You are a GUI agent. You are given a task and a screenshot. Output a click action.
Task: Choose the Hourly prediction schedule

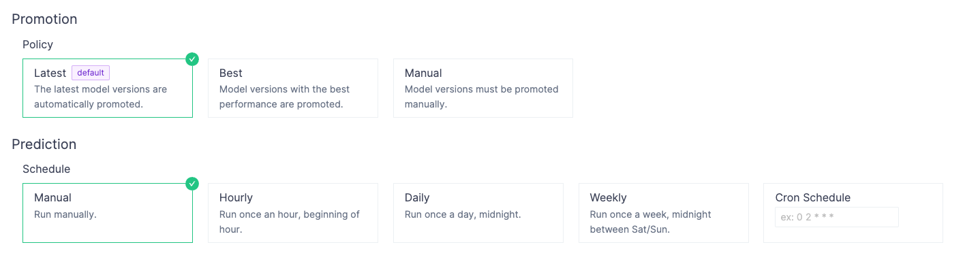coord(293,213)
